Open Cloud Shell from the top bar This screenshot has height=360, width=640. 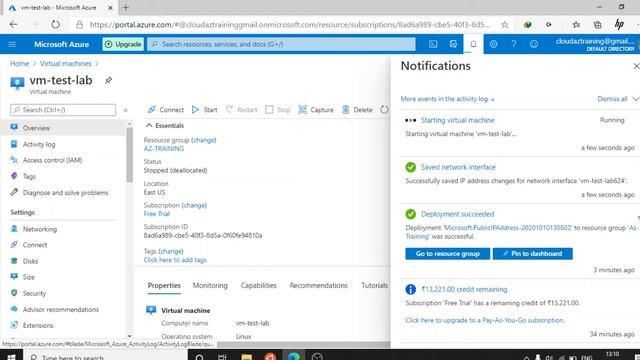(x=433, y=44)
